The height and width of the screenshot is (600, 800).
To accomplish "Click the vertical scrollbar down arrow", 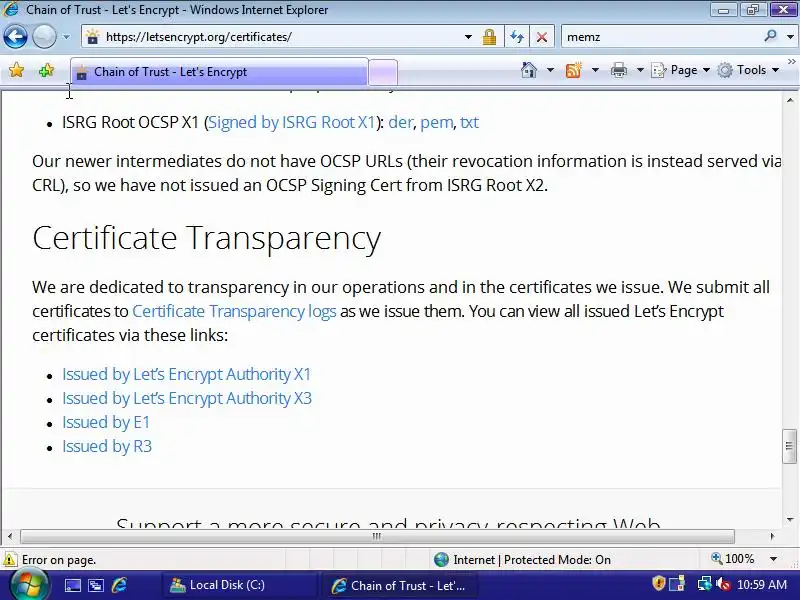I will tap(790, 520).
